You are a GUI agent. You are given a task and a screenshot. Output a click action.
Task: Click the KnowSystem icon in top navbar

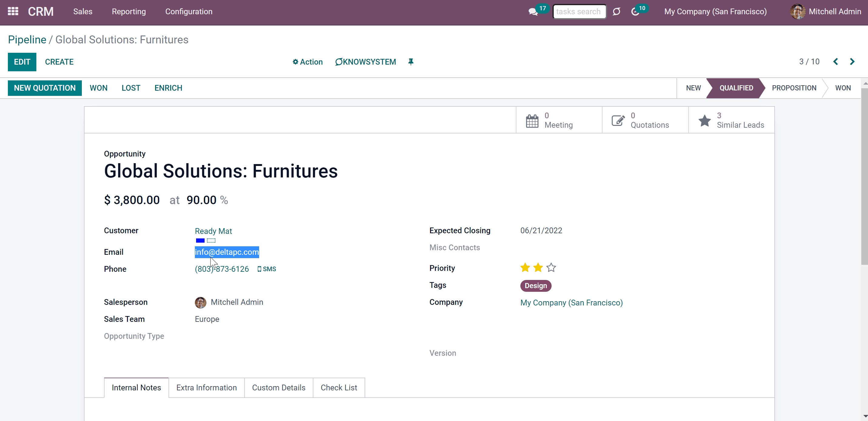point(616,12)
